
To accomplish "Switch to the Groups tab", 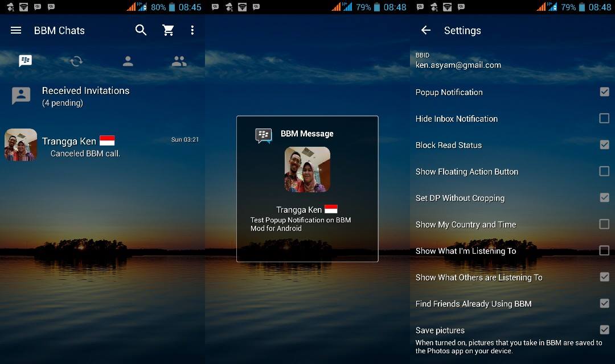I will pos(179,61).
